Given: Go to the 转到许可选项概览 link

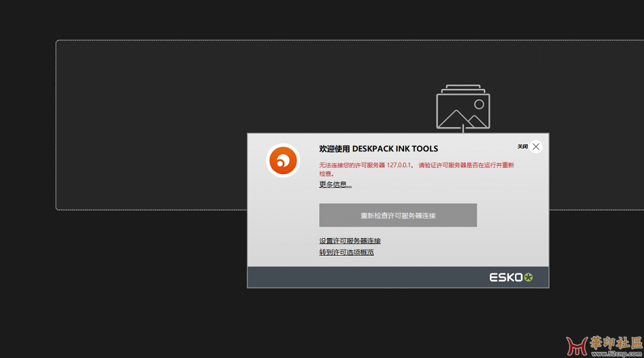Looking at the screenshot, I should (346, 252).
